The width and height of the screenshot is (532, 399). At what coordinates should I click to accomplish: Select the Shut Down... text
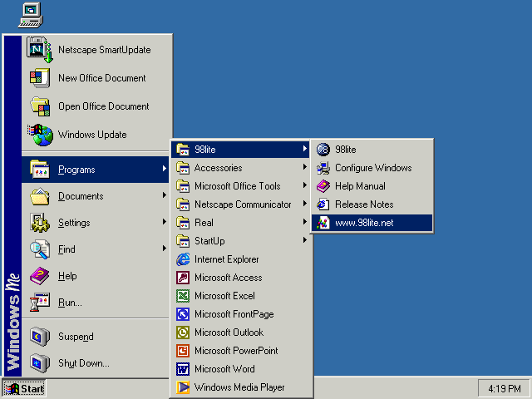(x=84, y=363)
